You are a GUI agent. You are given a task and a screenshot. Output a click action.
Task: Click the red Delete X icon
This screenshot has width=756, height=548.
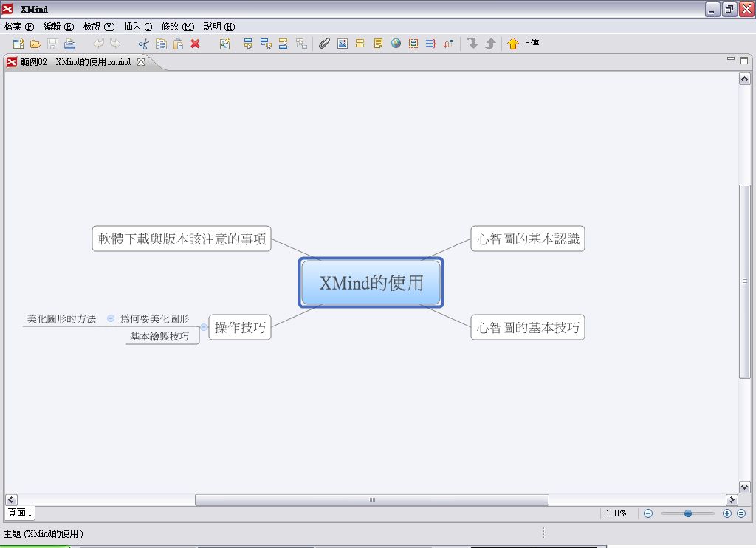[195, 44]
